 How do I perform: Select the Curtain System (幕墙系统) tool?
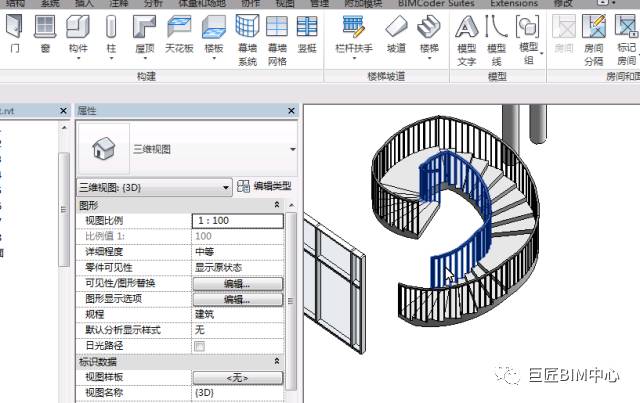(x=247, y=40)
